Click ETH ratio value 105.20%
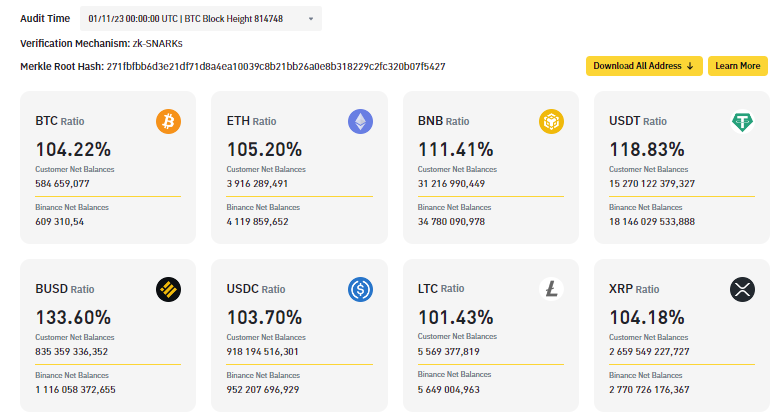Image resolution: width=778 pixels, height=417 pixels. tap(264, 149)
